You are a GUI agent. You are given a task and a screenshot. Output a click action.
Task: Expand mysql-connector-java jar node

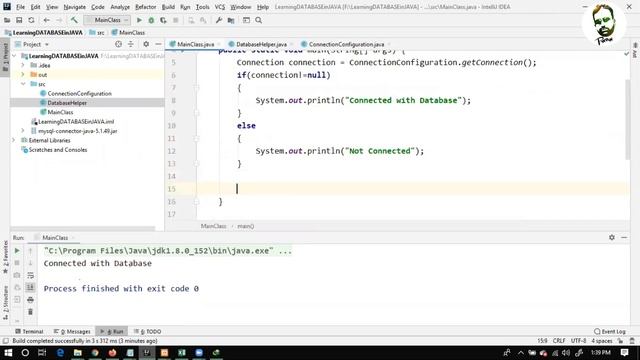point(23,131)
